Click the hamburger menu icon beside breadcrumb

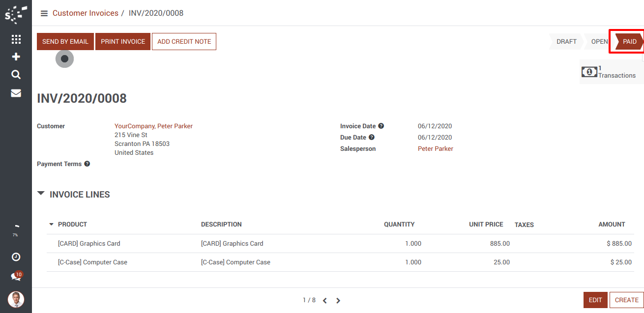coord(44,13)
